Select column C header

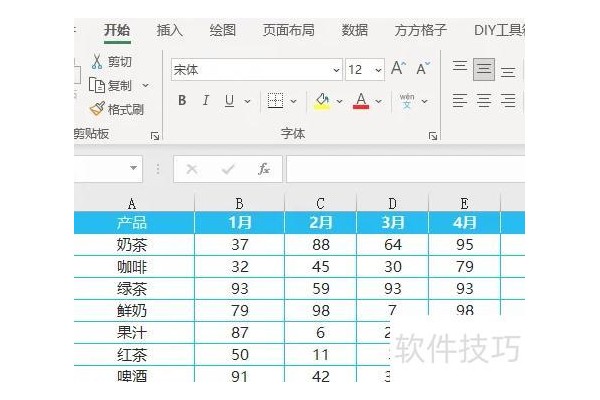pyautogui.click(x=321, y=203)
